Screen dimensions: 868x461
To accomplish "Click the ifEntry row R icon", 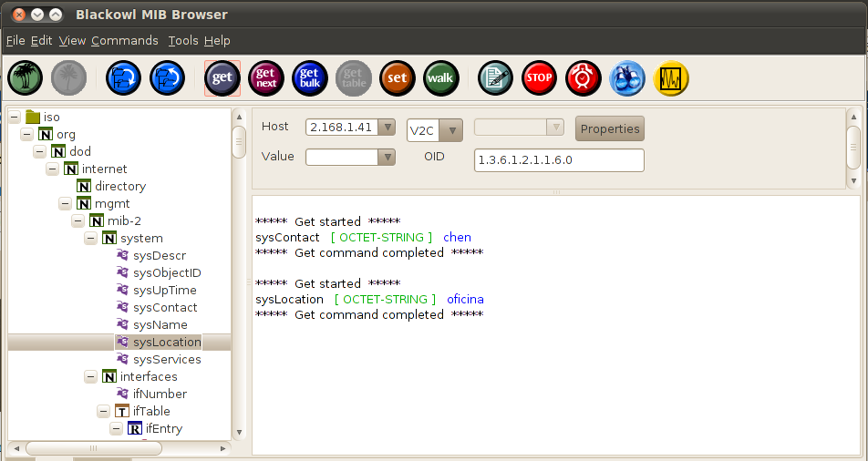I will coord(135,428).
